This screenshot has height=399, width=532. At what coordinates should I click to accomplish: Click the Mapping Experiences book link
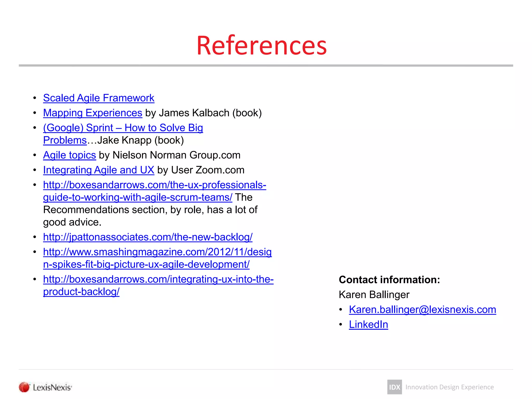93,113
